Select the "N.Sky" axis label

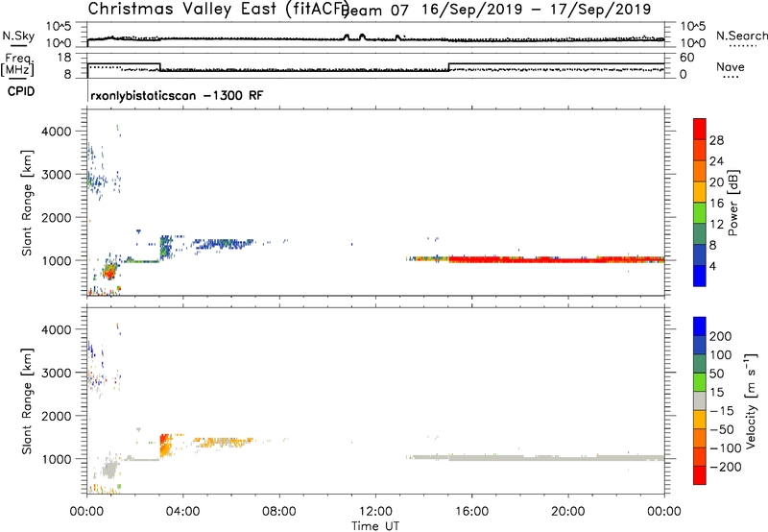coord(18,36)
